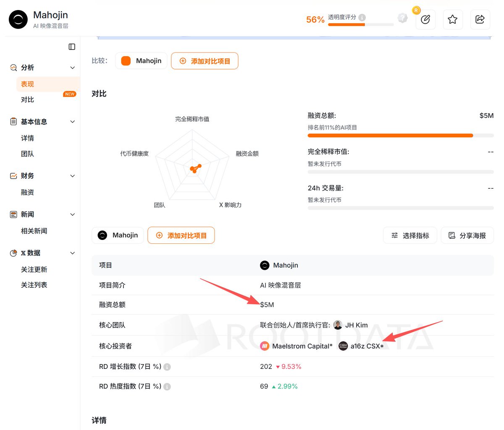Click the Mahojin chip next to 比较

141,61
